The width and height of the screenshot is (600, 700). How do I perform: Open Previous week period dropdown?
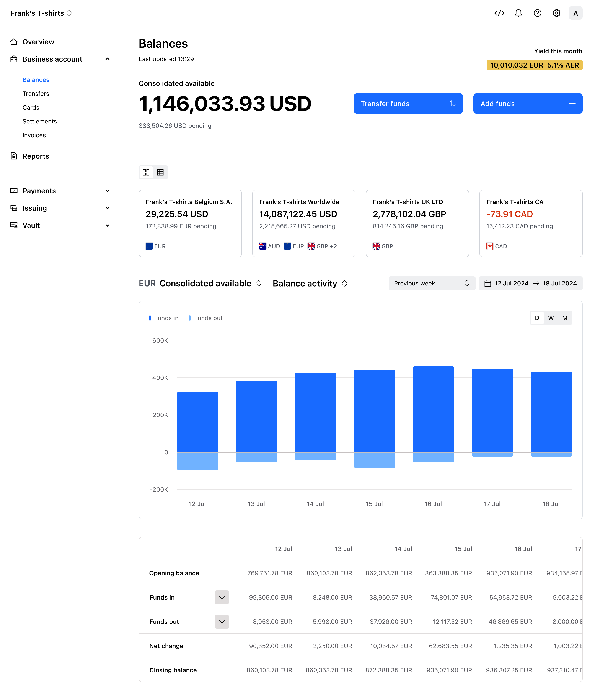tap(432, 284)
